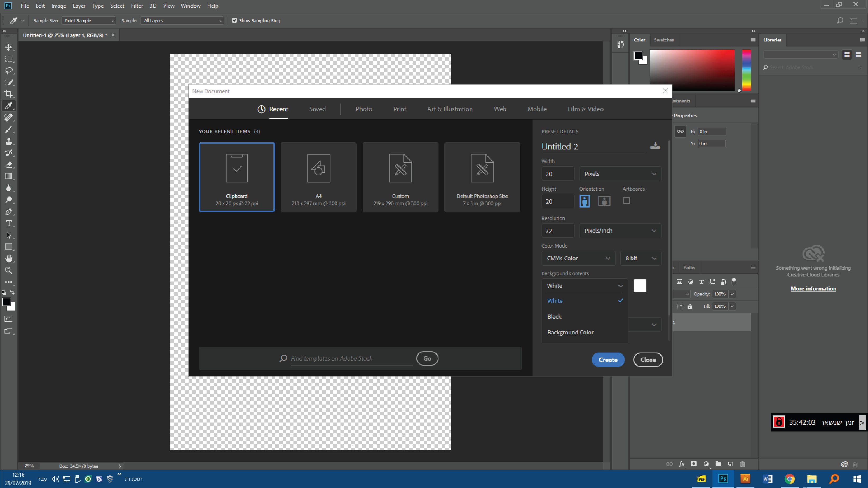Open the Color Mode CMYK Color dropdown

point(578,258)
